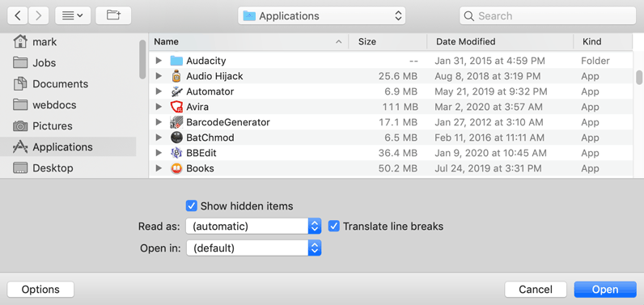The width and height of the screenshot is (644, 305).
Task: Expand the Automator disclosure triangle
Action: pos(159,91)
